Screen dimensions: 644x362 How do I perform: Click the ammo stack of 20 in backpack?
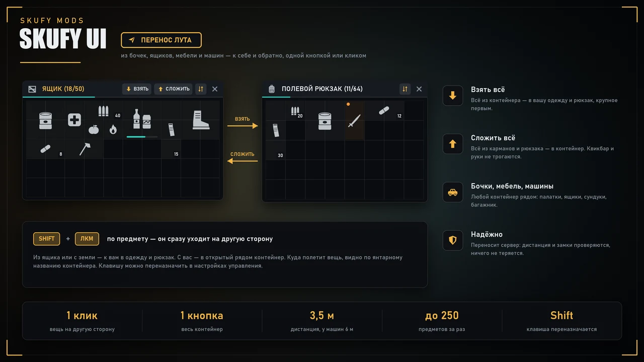pos(295,111)
